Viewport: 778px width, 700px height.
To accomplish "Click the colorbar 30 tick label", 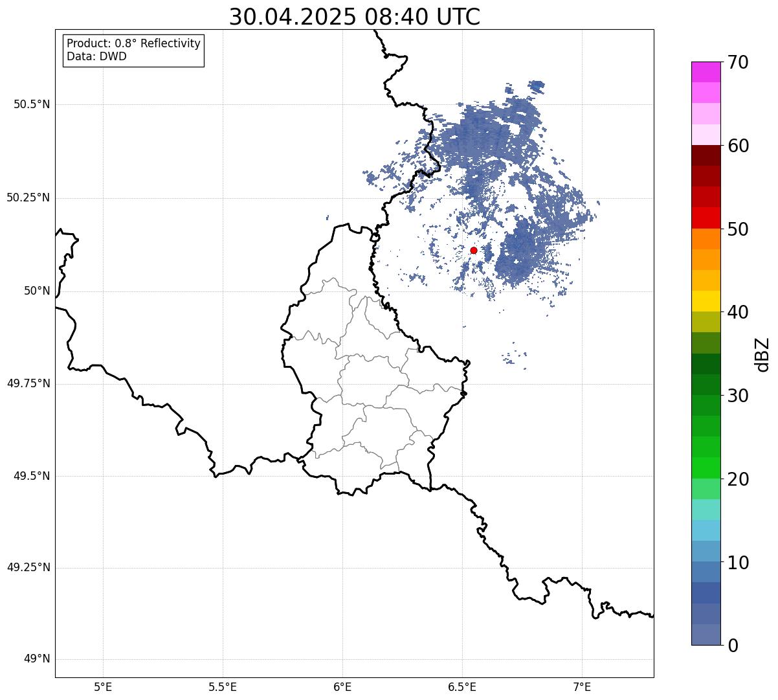I will coord(738,396).
